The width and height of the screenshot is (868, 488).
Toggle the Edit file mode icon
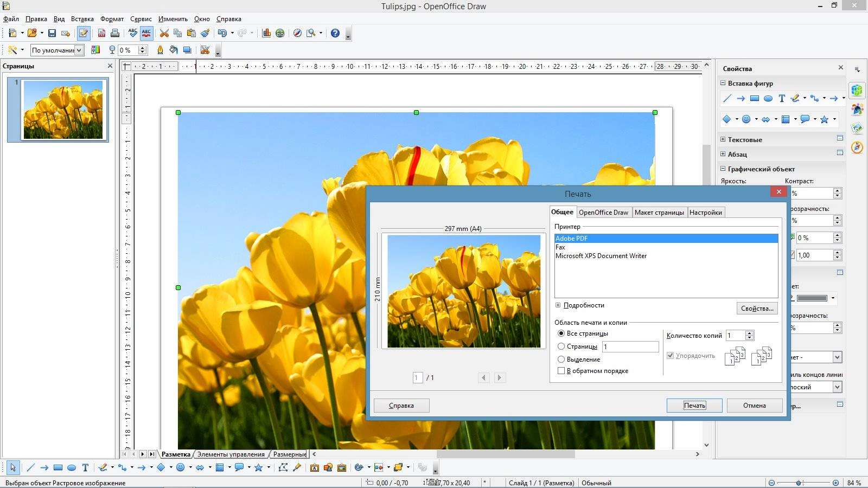pyautogui.click(x=84, y=33)
